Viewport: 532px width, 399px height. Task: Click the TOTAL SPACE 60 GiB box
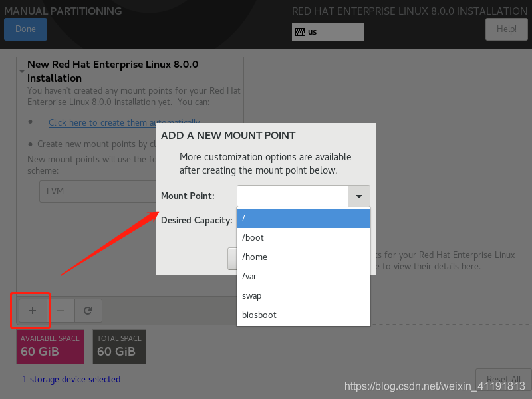point(120,346)
